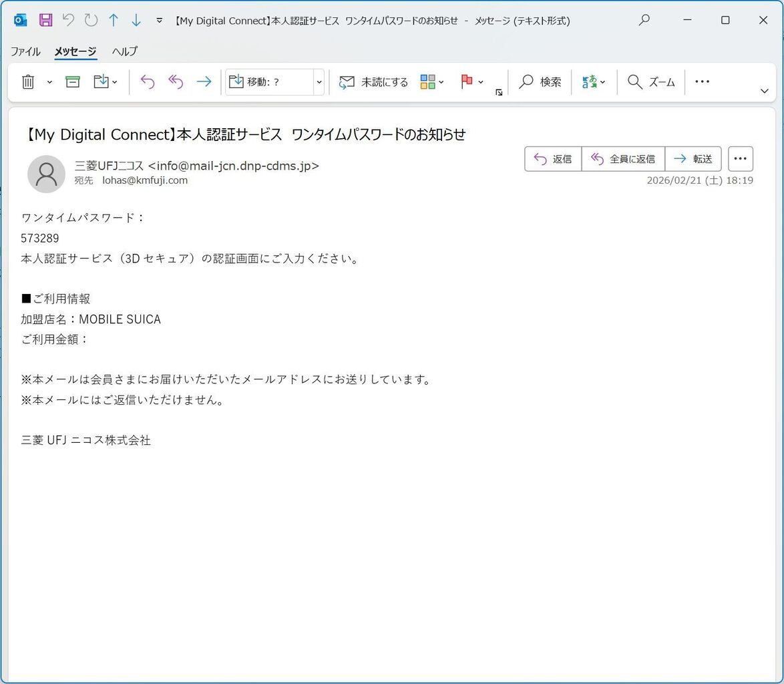Click recipient lohas@kmfuji.com
The image size is (784, 684).
[x=145, y=180]
